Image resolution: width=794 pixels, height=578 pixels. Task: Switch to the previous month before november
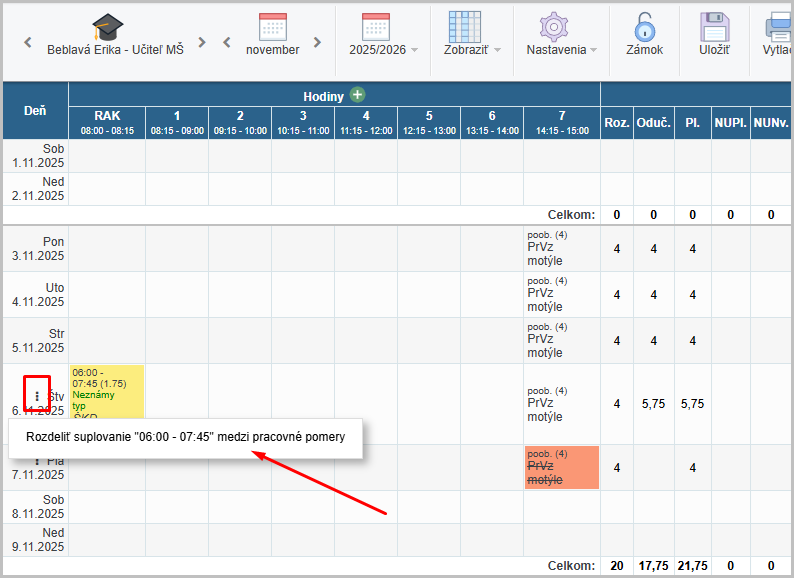[228, 43]
